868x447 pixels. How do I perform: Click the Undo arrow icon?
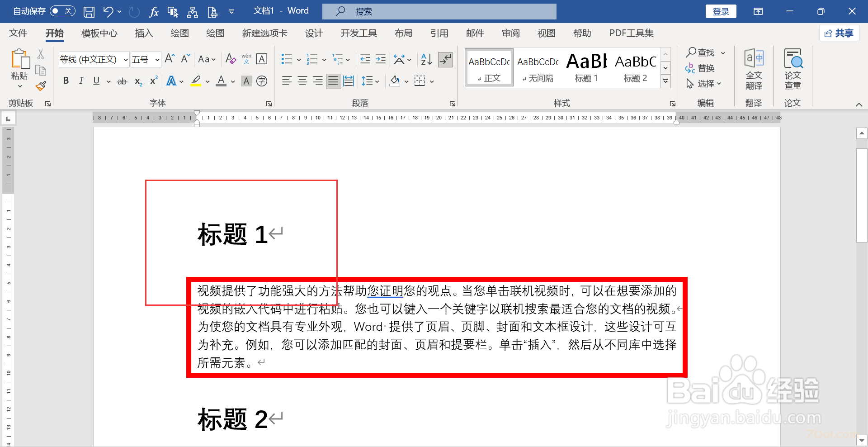click(108, 12)
